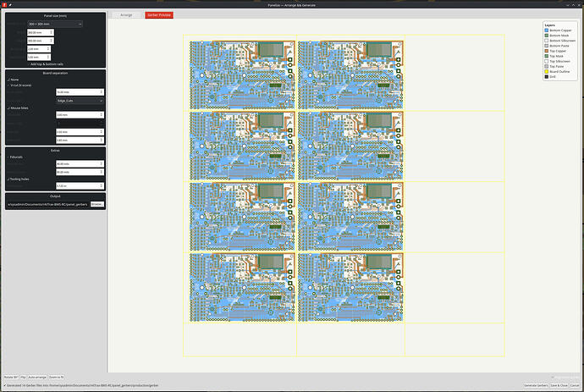This screenshot has width=584, height=392.
Task: Toggle the Drill layer checkbox
Action: pos(547,77)
